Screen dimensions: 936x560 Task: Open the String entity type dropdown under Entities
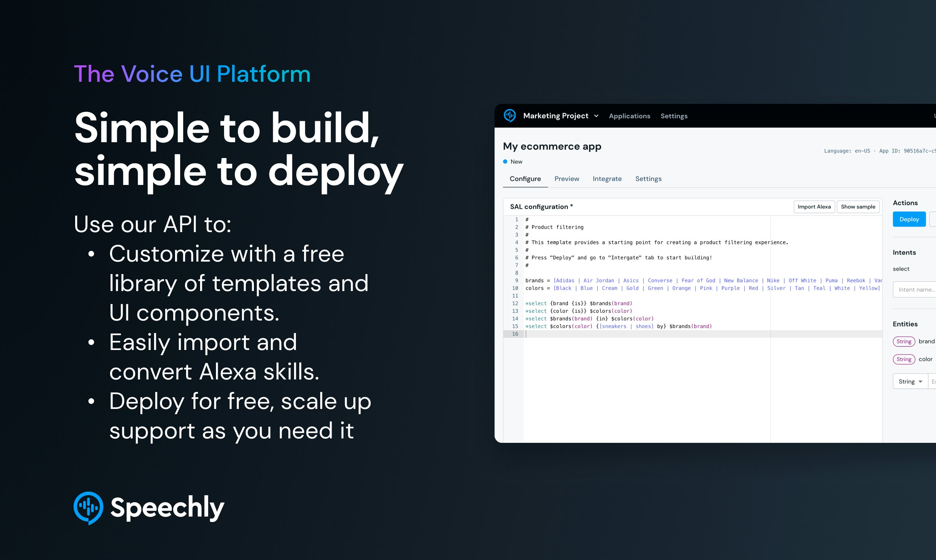click(910, 381)
